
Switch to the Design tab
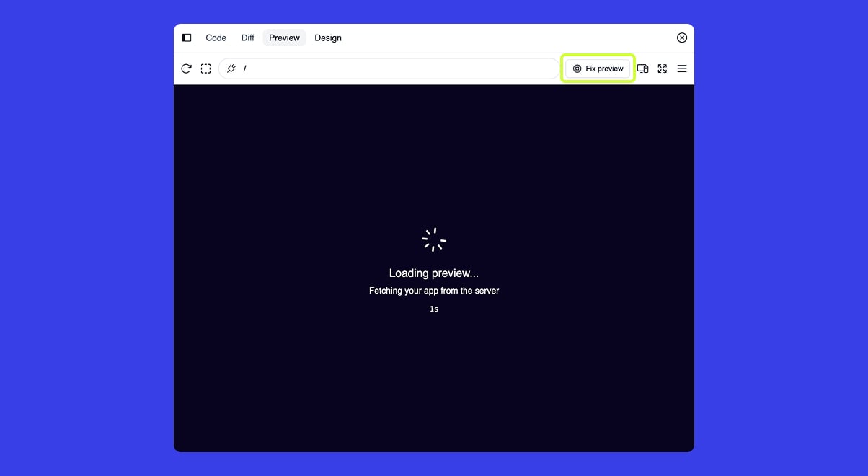click(328, 38)
